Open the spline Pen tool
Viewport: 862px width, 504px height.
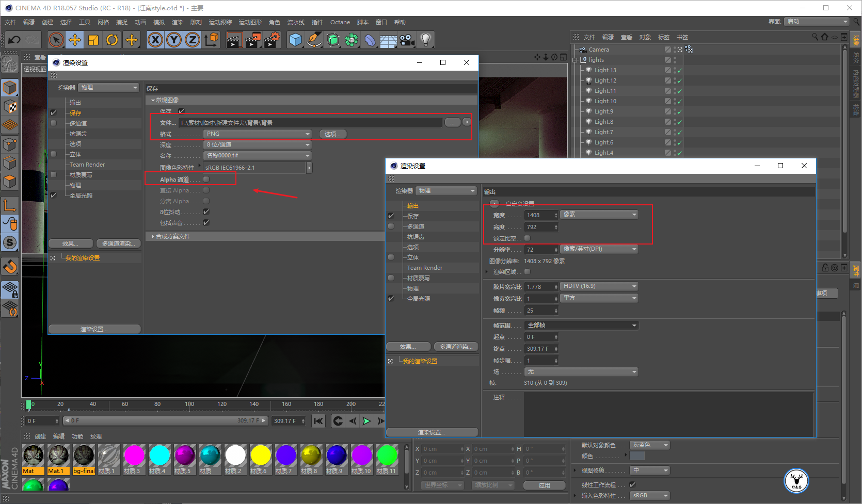(x=314, y=40)
